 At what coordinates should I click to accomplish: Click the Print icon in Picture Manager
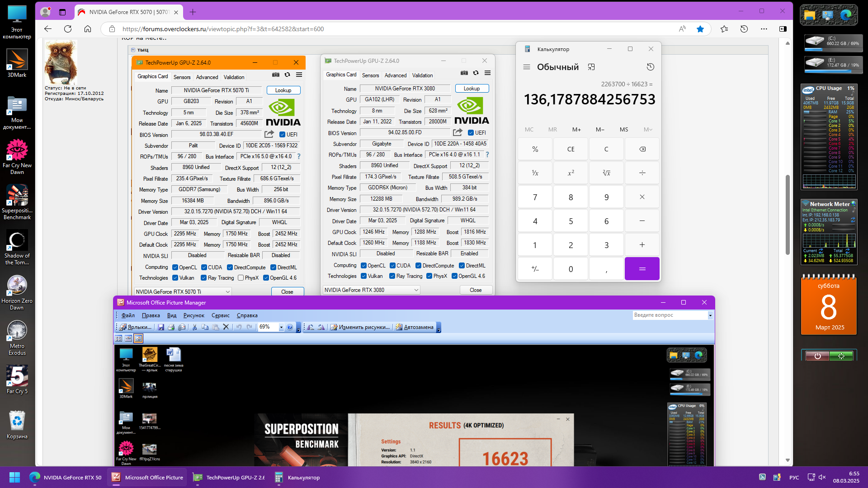(x=171, y=327)
